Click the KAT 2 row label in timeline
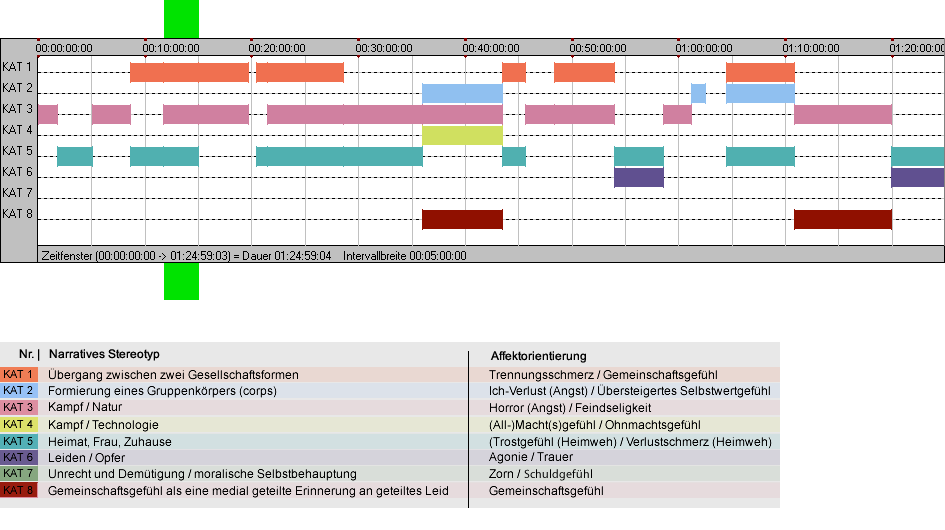This screenshot has width=945, height=530. pyautogui.click(x=17, y=88)
